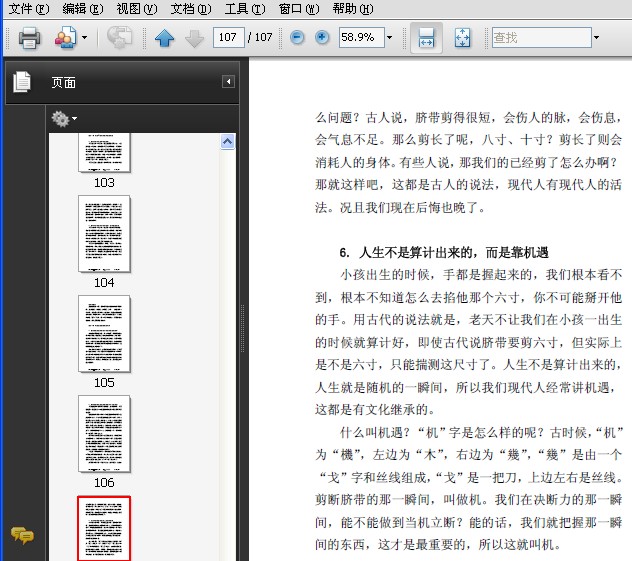Open the 文件(F) menu
Viewport: 632px width, 561px height.
point(29,8)
